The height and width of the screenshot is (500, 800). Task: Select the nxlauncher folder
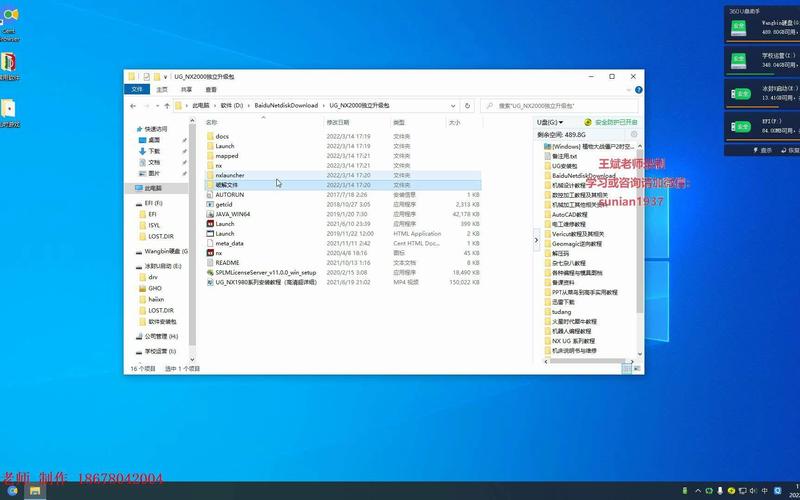tap(230, 175)
